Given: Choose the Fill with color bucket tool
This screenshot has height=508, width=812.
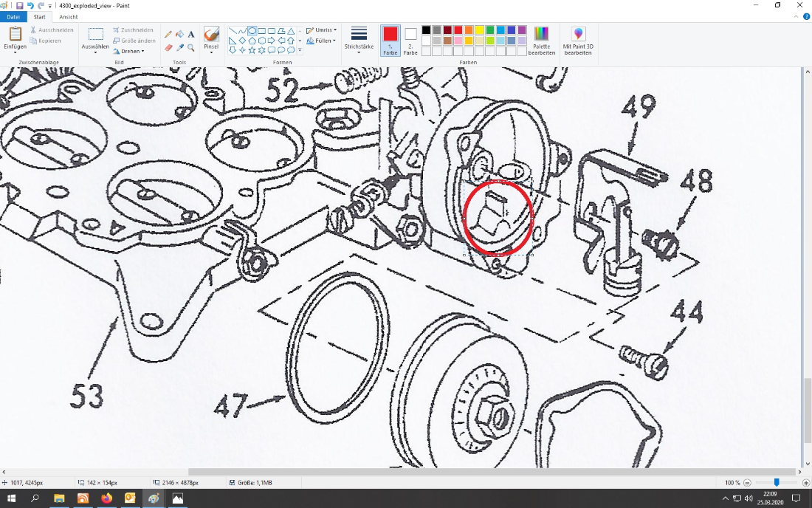Looking at the screenshot, I should tap(179, 34).
